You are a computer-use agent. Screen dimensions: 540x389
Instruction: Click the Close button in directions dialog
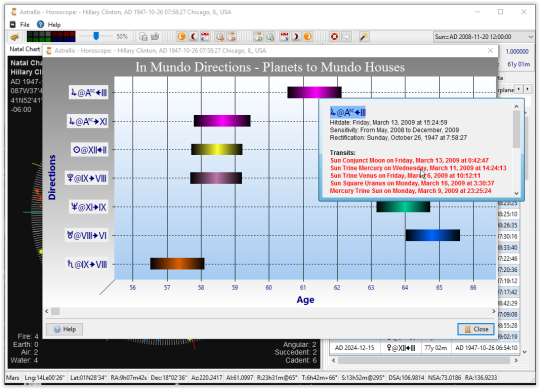click(476, 329)
